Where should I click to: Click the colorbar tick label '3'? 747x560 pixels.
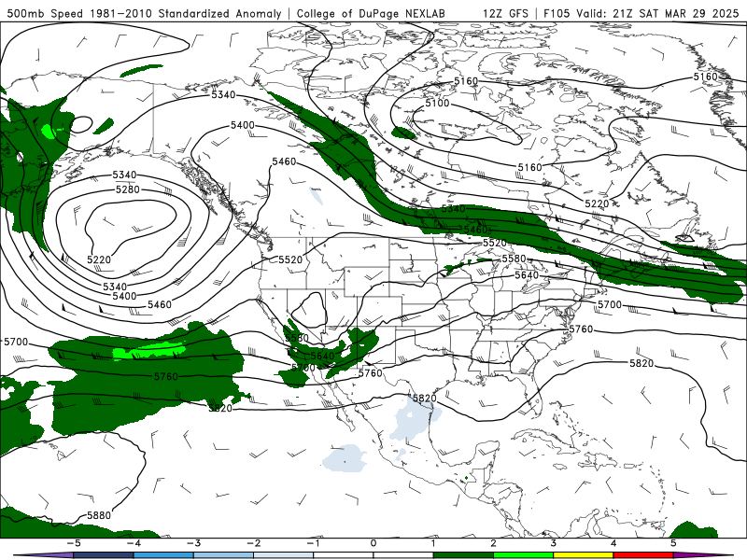[x=554, y=543]
